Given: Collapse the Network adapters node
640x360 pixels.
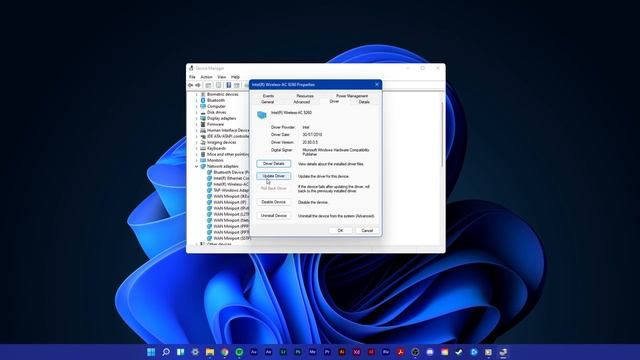Looking at the screenshot, I should pos(196,167).
